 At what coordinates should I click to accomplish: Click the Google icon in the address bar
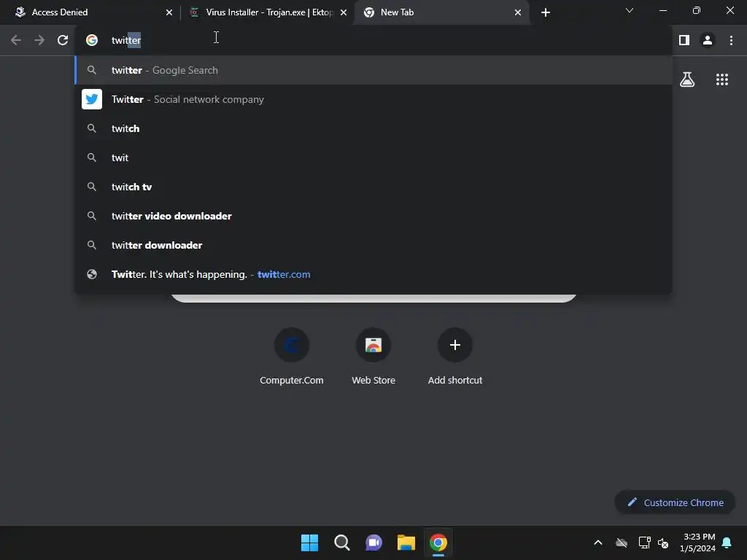click(92, 41)
